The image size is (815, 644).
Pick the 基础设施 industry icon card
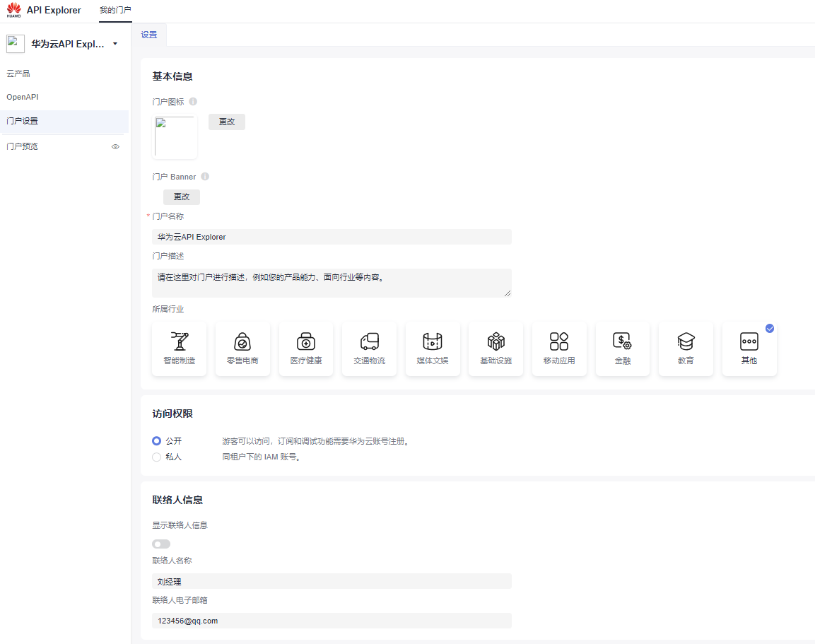click(496, 349)
